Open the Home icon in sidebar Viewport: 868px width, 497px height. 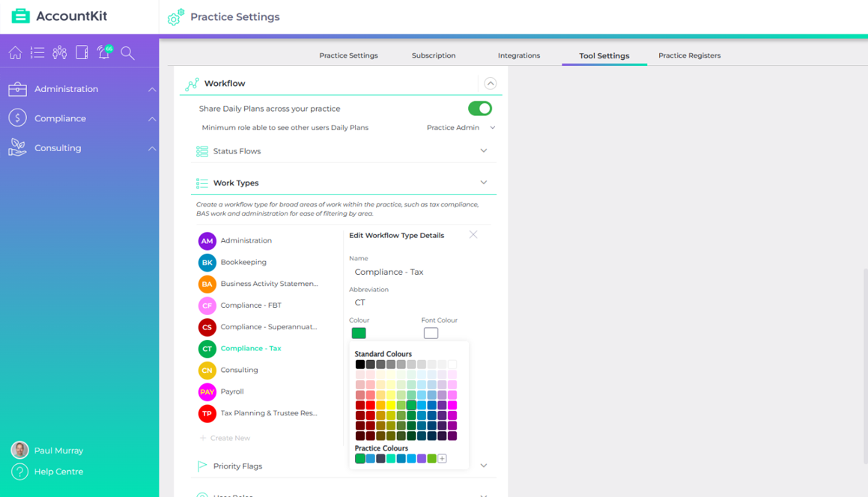click(x=16, y=52)
